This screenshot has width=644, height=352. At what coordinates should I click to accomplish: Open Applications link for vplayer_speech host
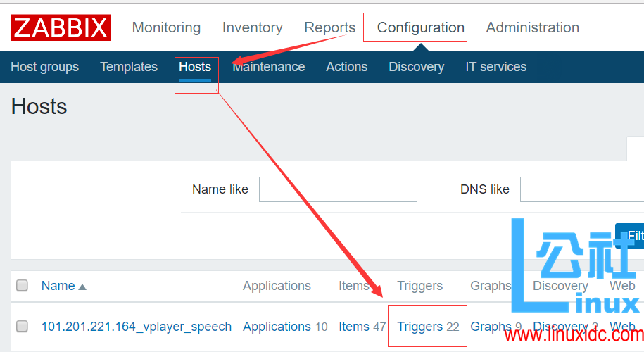coord(277,327)
